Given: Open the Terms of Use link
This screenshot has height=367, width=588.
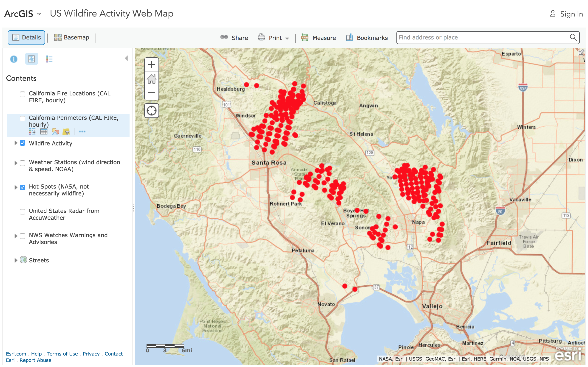Looking at the screenshot, I should pyautogui.click(x=62, y=354).
